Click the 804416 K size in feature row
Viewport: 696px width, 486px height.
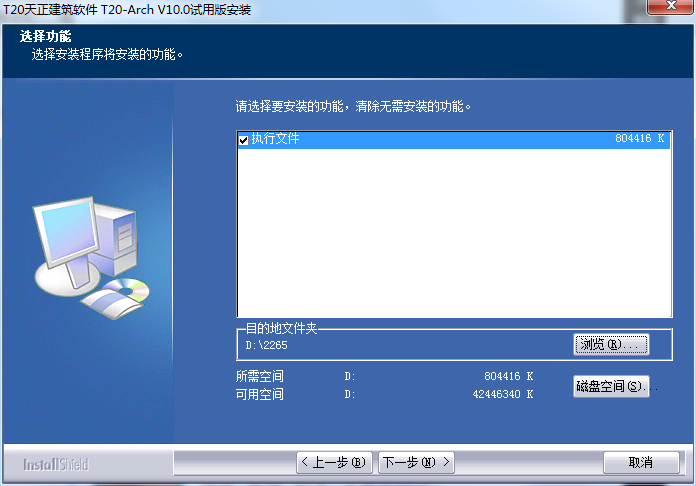pyautogui.click(x=639, y=140)
